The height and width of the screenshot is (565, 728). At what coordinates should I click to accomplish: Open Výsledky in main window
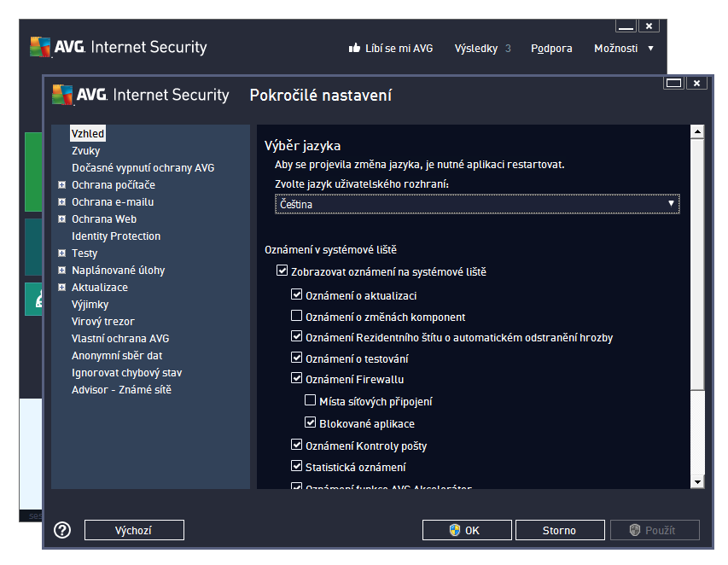coord(482,49)
